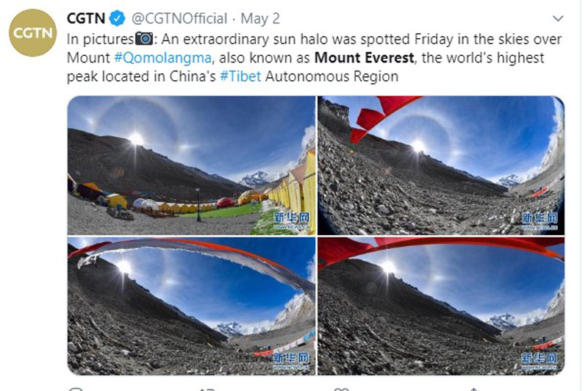This screenshot has width=588, height=391.
Task: Click the blue verified badge
Action: (117, 18)
